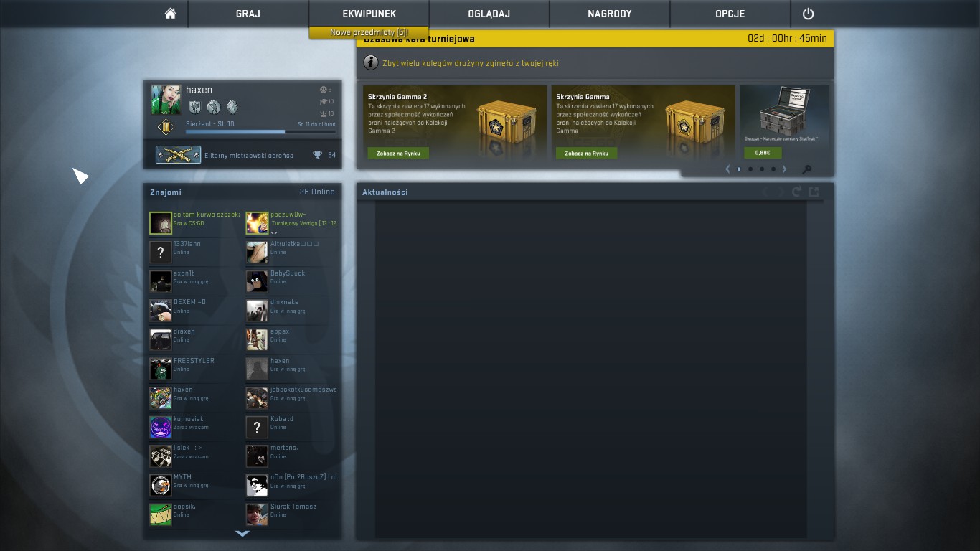Click the 0,88€ price button
The image size is (980, 551).
763,153
